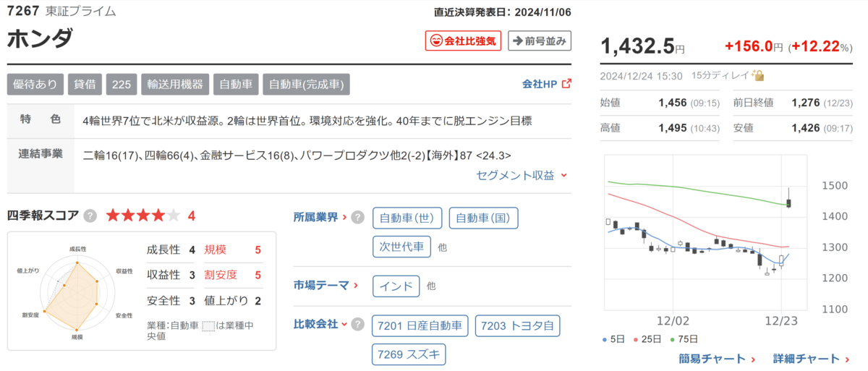Click the smiley face in 会社比強気 badge
868x371 pixels.
435,41
